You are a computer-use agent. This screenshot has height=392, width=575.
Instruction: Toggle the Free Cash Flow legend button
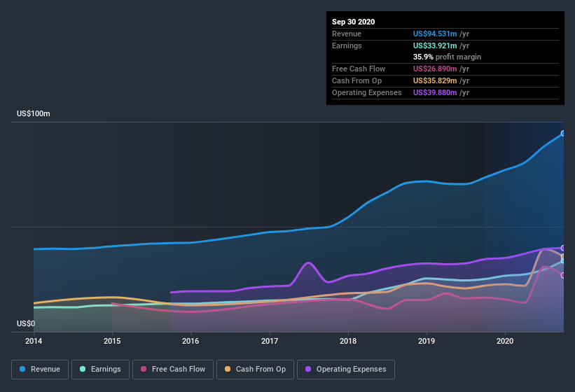click(x=173, y=370)
